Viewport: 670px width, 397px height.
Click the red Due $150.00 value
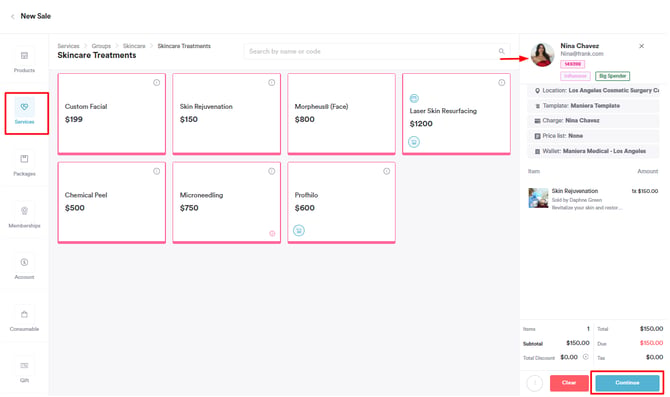(651, 343)
